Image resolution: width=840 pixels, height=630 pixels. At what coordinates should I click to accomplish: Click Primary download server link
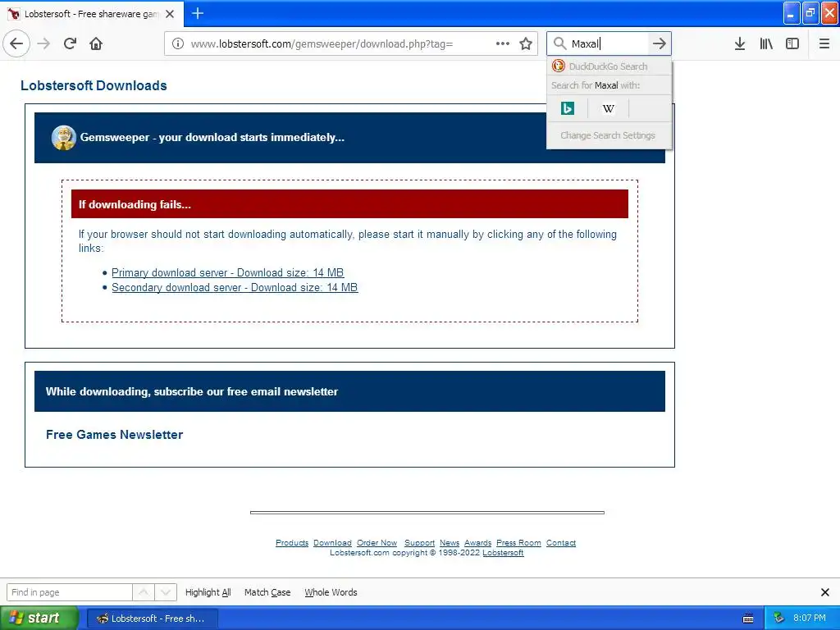coord(228,272)
